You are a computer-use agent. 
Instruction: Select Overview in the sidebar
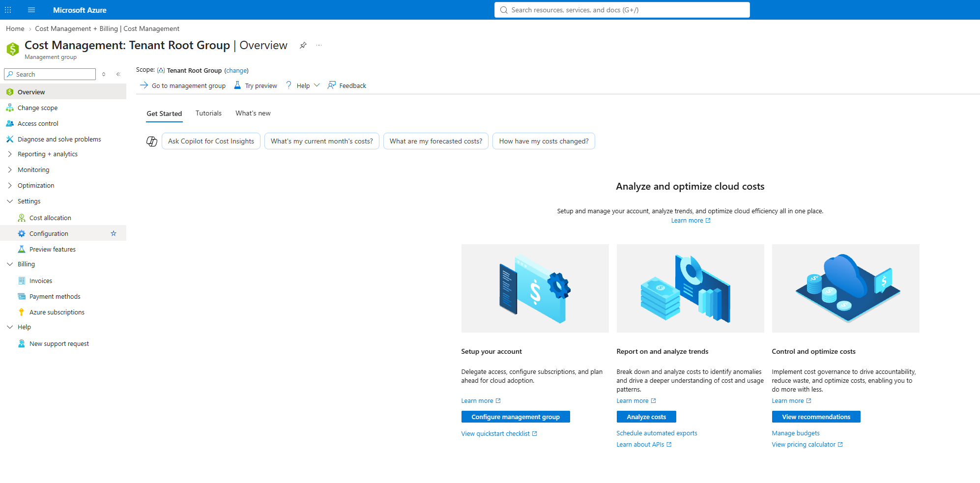coord(63,92)
